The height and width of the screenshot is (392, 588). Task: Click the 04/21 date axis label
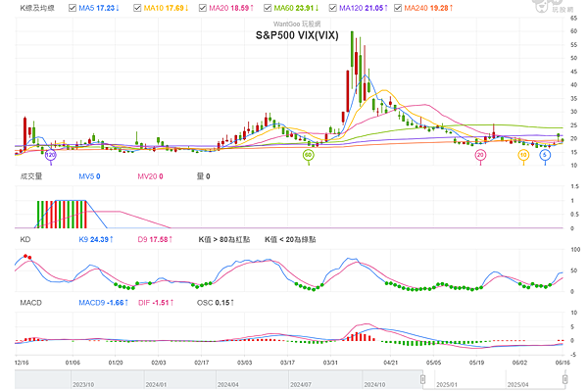tap(390, 363)
